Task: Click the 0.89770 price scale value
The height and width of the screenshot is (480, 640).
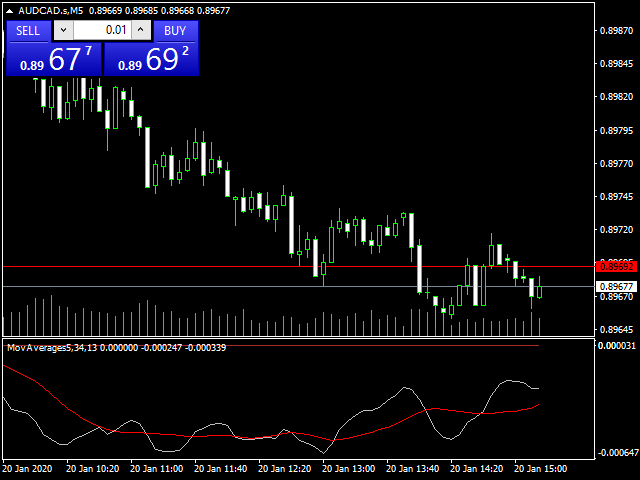Action: [616, 164]
